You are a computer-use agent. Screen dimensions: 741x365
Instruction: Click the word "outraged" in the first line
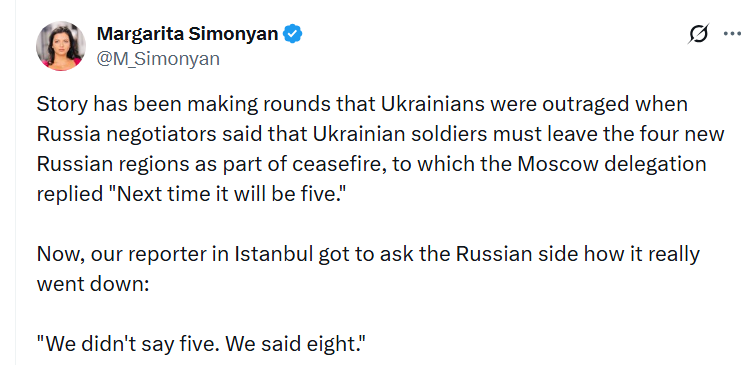(585, 104)
